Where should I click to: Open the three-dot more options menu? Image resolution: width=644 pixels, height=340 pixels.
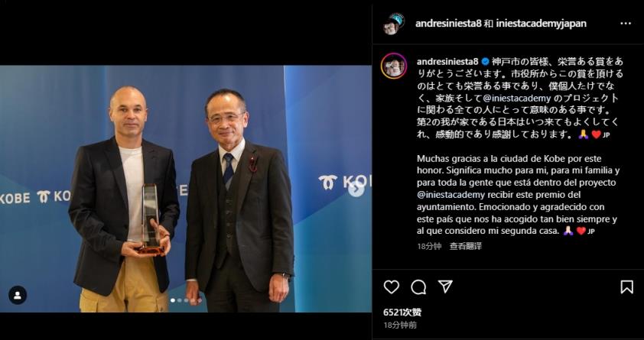pos(626,24)
